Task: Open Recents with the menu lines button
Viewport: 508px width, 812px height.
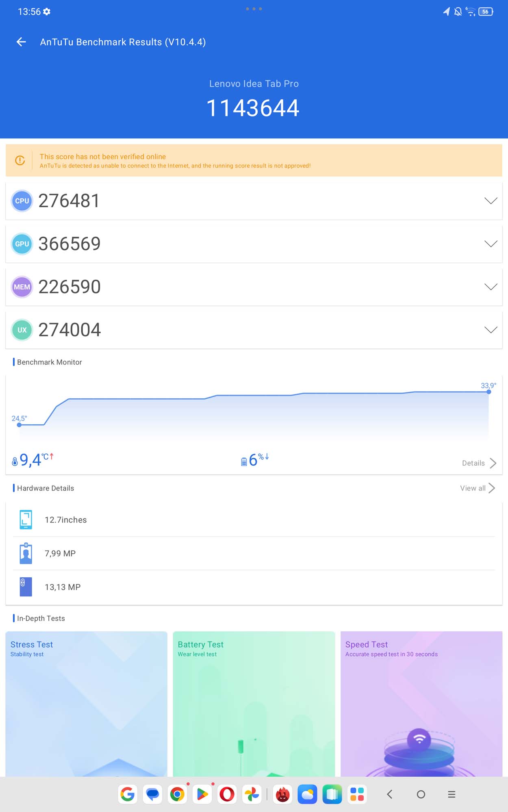Action: tap(452, 794)
